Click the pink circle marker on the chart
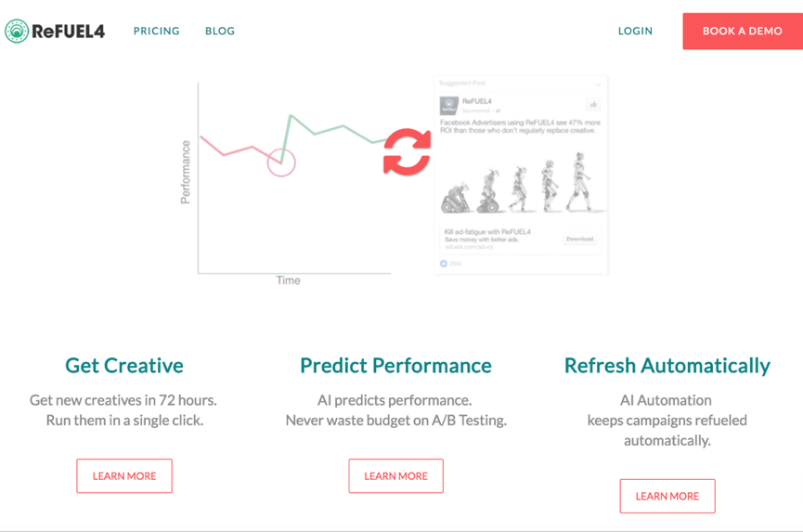803x532 pixels. tap(281, 163)
